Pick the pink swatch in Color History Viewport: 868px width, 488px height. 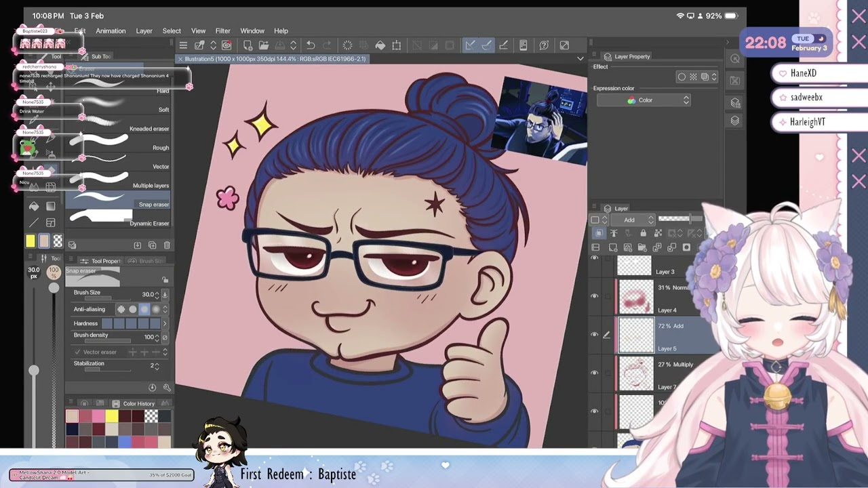[x=98, y=416]
